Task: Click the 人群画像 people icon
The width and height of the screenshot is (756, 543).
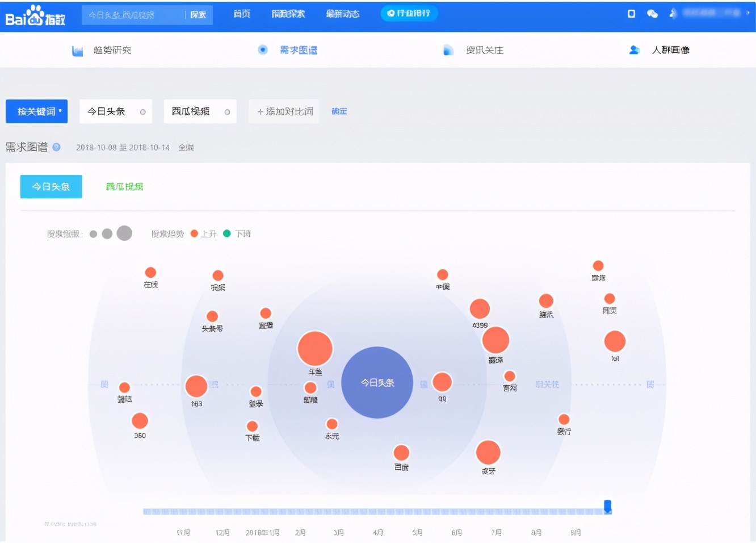Action: tap(635, 50)
